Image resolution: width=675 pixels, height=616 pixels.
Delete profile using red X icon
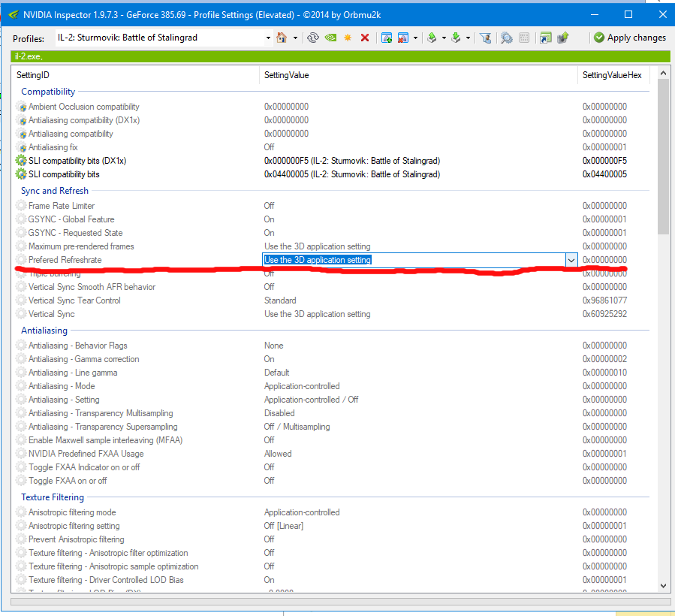tap(365, 38)
